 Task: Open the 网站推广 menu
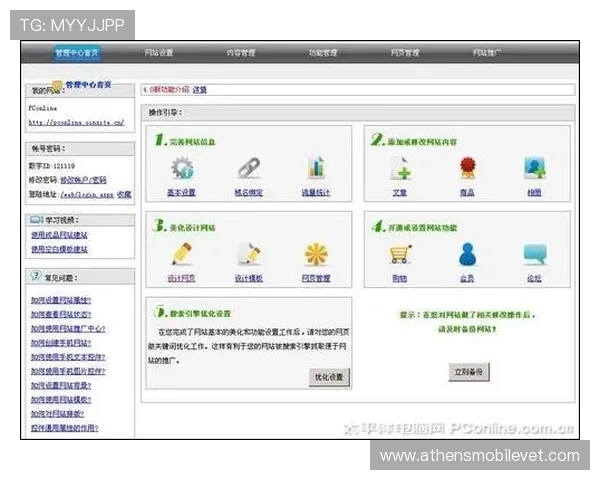click(x=487, y=53)
